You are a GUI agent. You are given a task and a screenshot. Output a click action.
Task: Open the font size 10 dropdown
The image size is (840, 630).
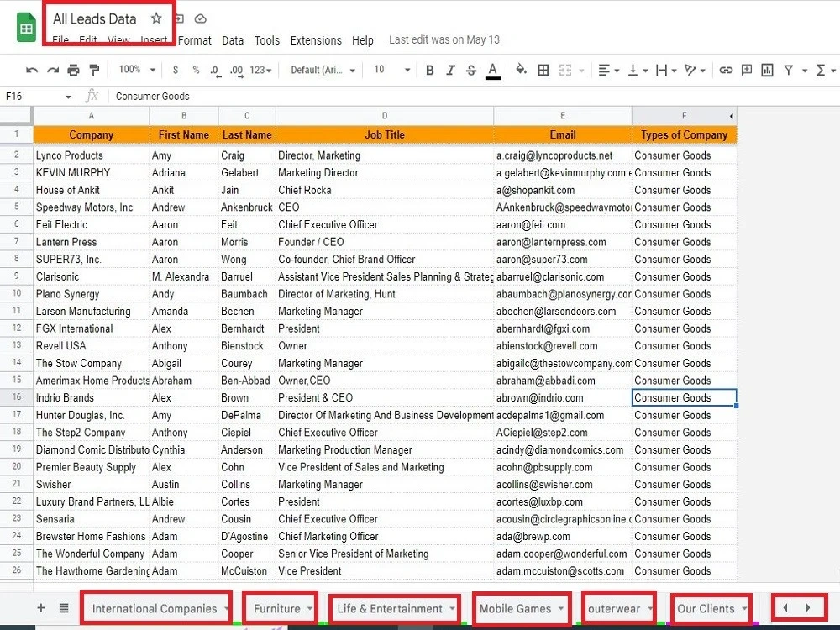tap(392, 70)
